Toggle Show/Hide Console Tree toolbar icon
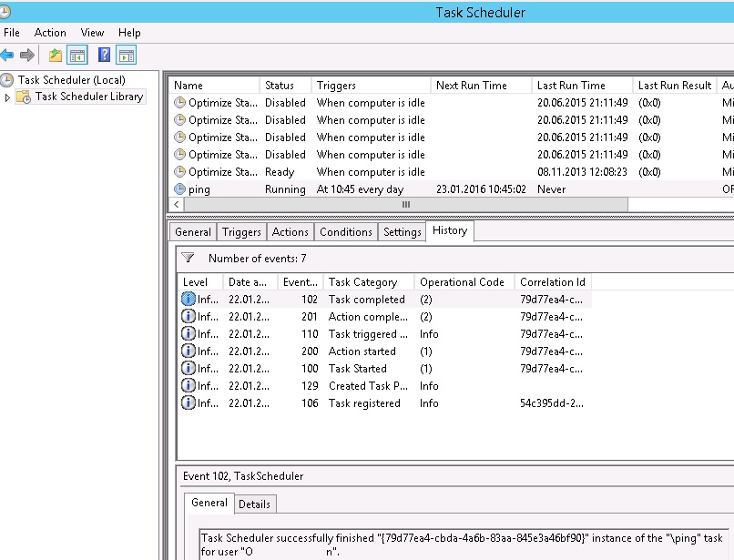The image size is (734, 560). (x=77, y=56)
